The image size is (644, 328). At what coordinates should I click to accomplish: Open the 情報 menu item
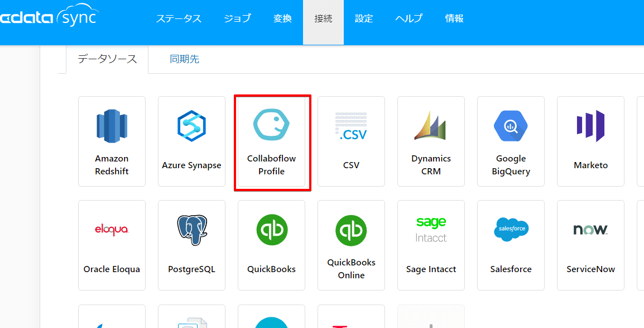454,18
